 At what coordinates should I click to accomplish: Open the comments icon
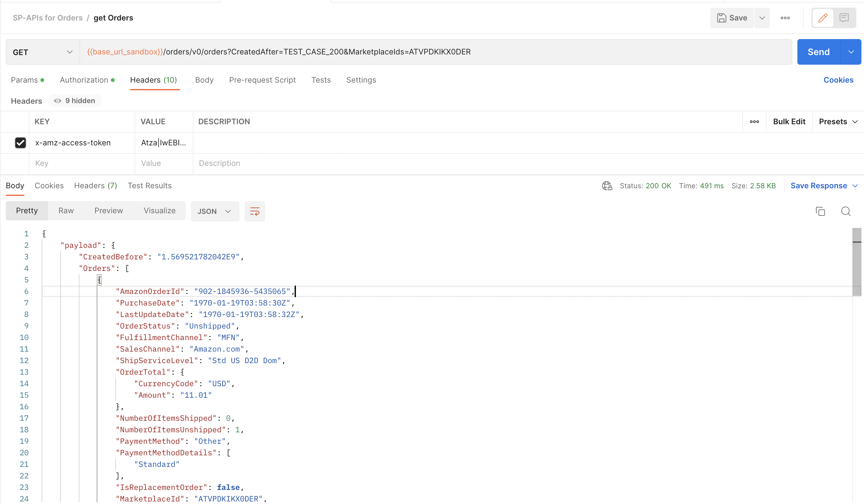point(844,18)
